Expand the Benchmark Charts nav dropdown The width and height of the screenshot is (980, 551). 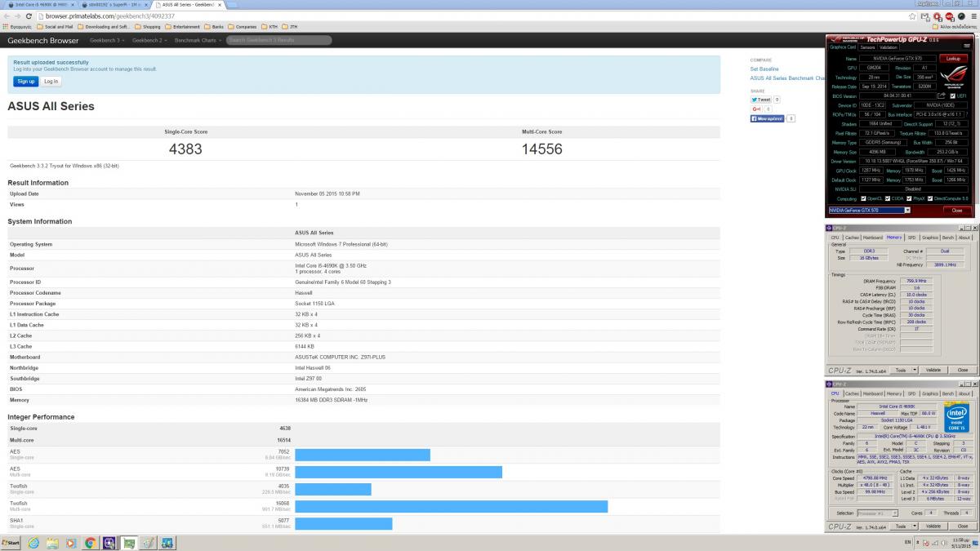point(198,40)
